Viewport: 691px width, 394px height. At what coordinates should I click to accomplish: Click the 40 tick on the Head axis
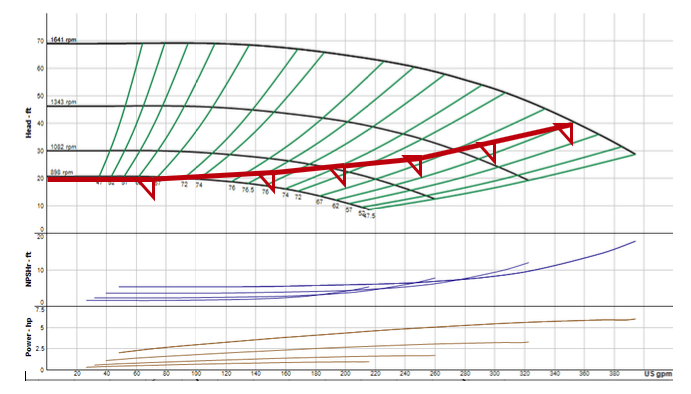tap(40, 123)
